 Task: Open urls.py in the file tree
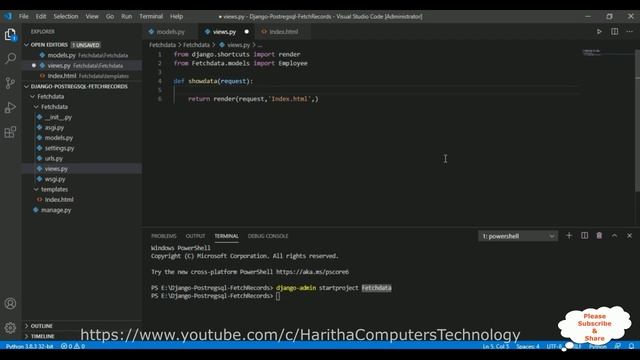tap(82, 158)
